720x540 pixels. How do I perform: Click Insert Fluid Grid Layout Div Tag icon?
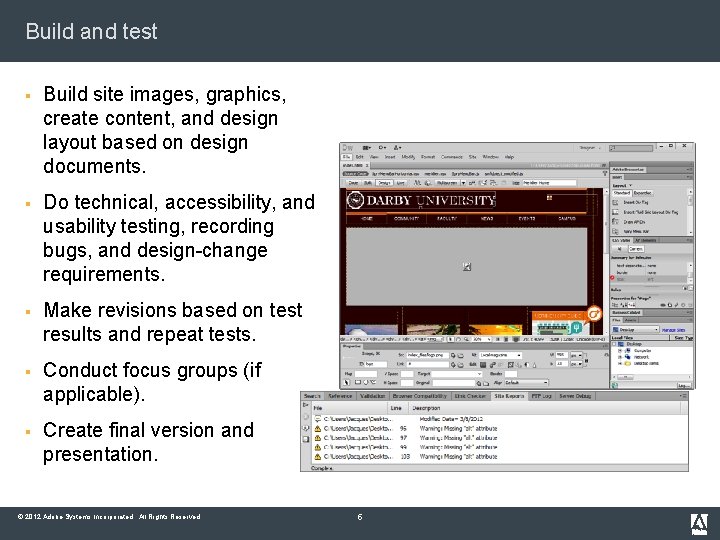pyautogui.click(x=615, y=212)
